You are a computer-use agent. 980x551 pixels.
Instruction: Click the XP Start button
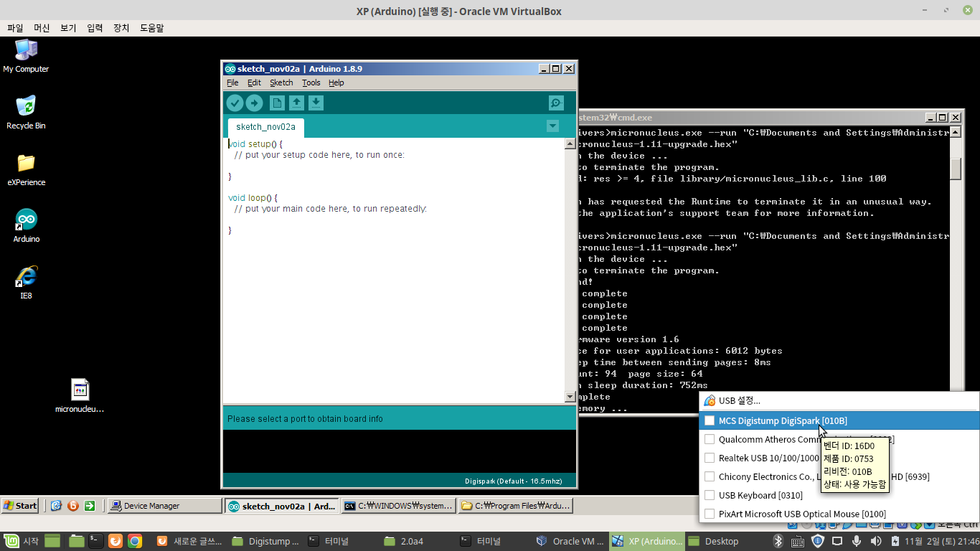pos(20,506)
